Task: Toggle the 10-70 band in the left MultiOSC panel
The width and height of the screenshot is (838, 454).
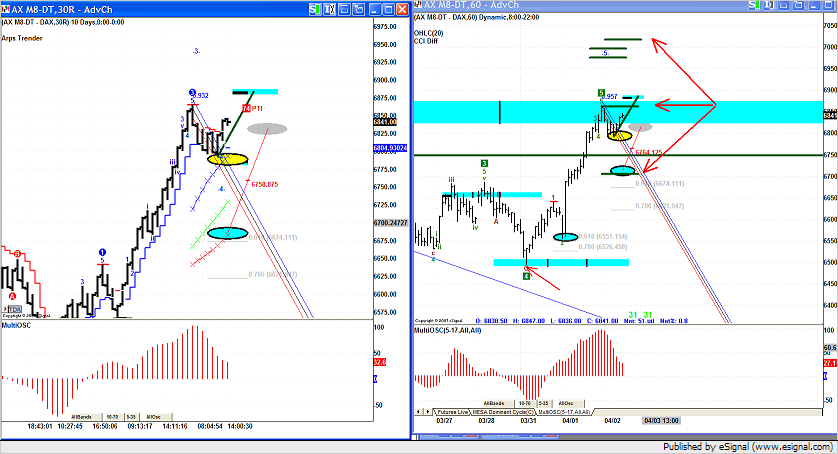Action: tap(113, 416)
